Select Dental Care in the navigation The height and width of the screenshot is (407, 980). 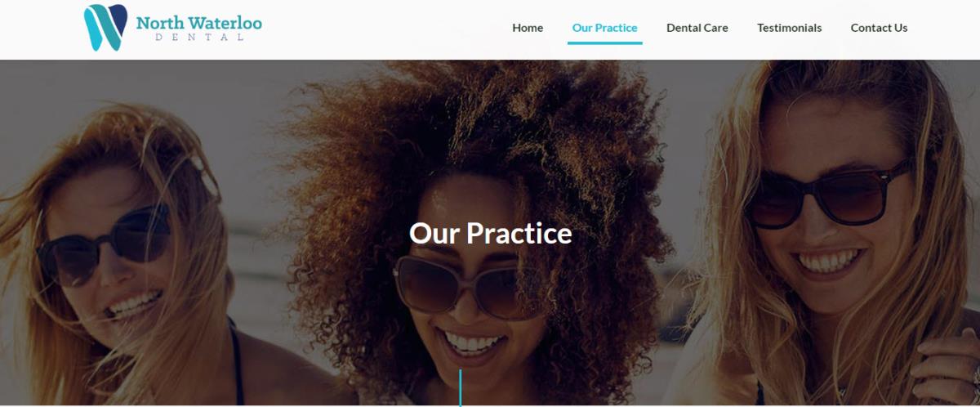pos(697,28)
